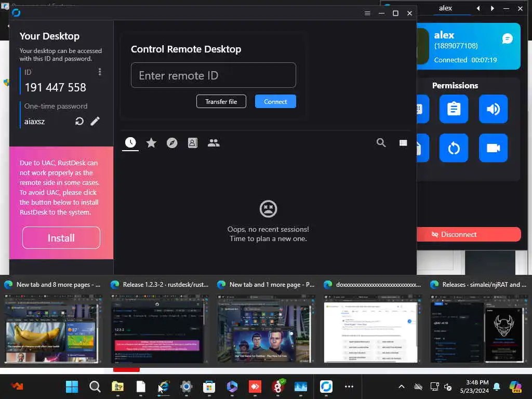Click the widgets icon at taskbar left
Screen dimensions: 532x399
17,386
